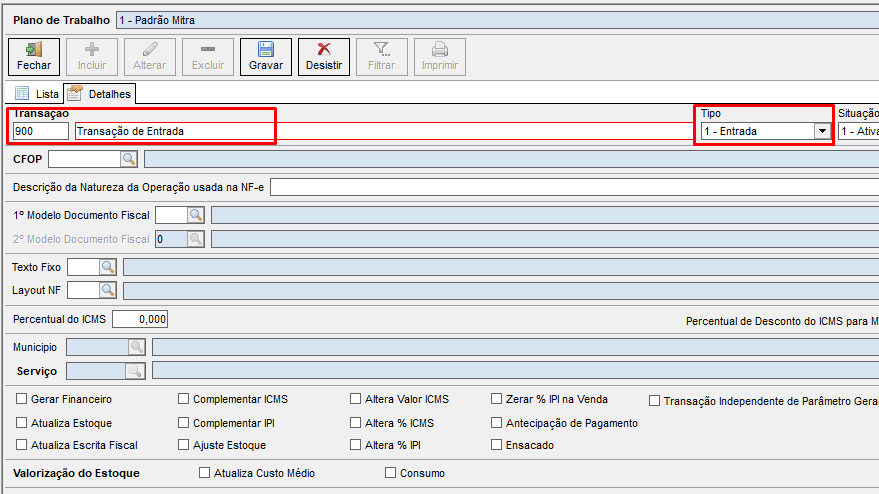This screenshot has height=494, width=879.
Task: Check the Atualiza Estoque option
Action: (22, 423)
